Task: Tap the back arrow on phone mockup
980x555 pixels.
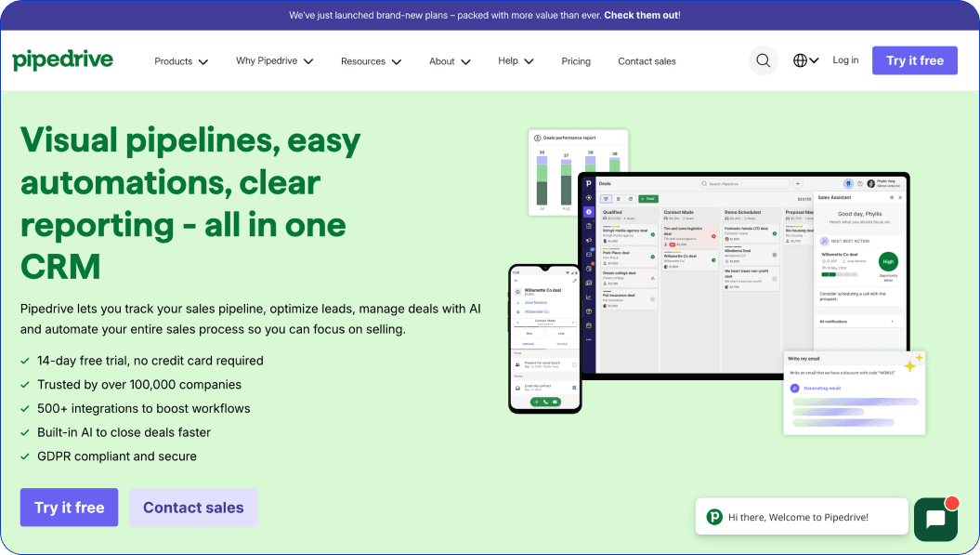Action: pos(516,281)
